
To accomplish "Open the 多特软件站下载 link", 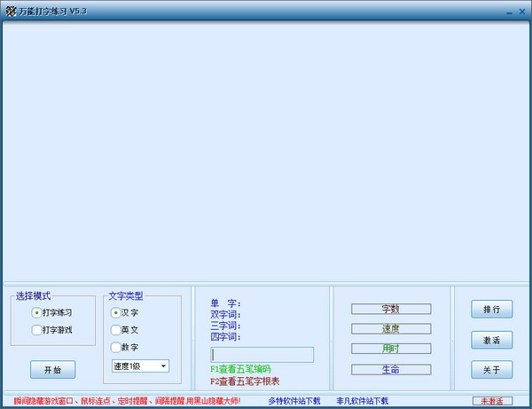I will pos(293,401).
